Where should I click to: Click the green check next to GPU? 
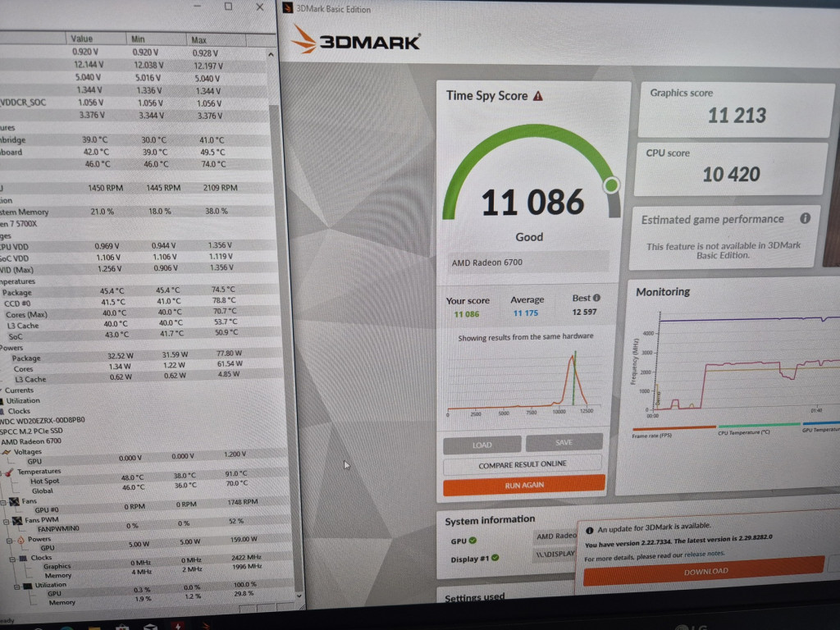click(x=472, y=541)
